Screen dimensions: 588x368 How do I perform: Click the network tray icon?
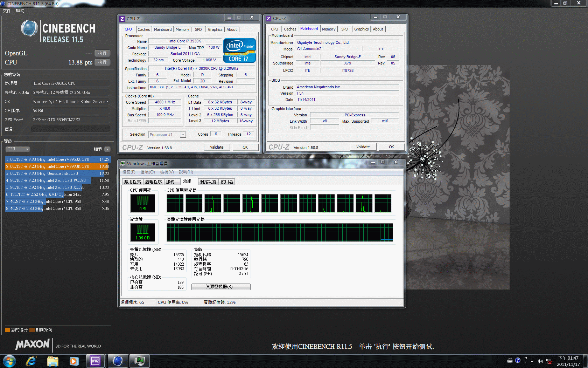549,361
